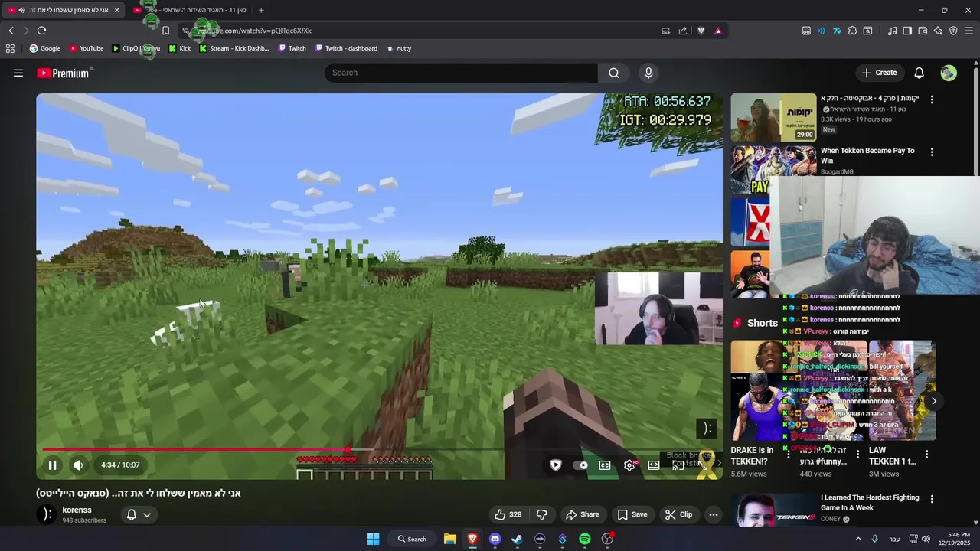Go to YouTube Premium home logo
The height and width of the screenshot is (551, 980).
pyautogui.click(x=64, y=73)
